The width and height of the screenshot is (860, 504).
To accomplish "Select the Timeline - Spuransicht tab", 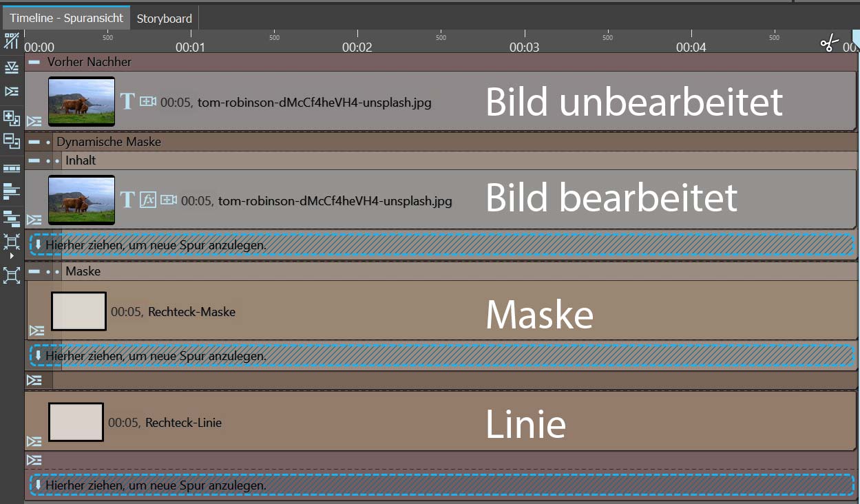I will [66, 19].
